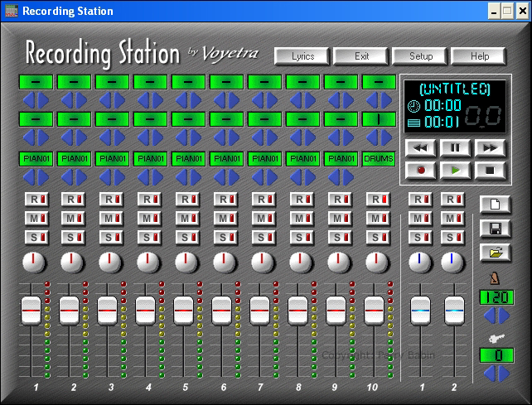Save the song with the floppy disk icon

pos(495,229)
